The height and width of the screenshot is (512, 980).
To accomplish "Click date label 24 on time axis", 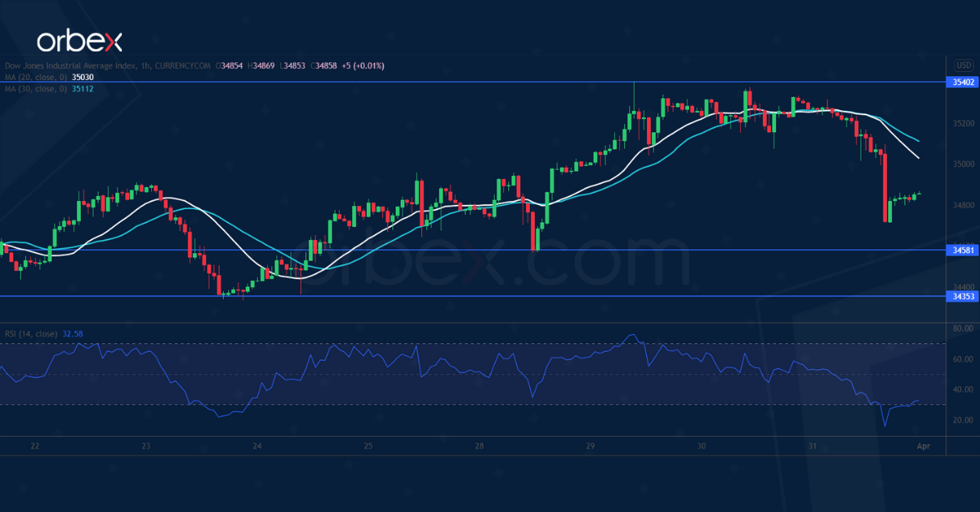I will [256, 446].
